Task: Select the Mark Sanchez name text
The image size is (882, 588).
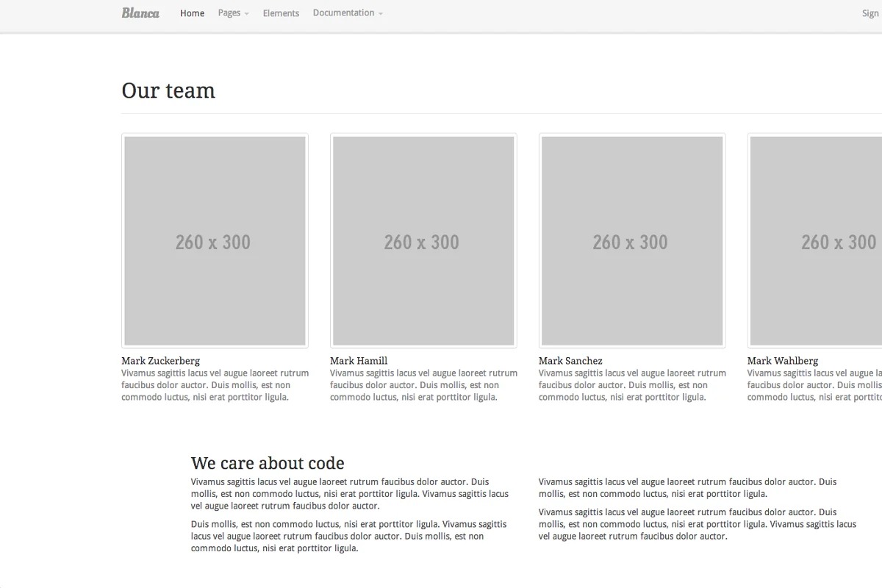Action: [x=570, y=361]
